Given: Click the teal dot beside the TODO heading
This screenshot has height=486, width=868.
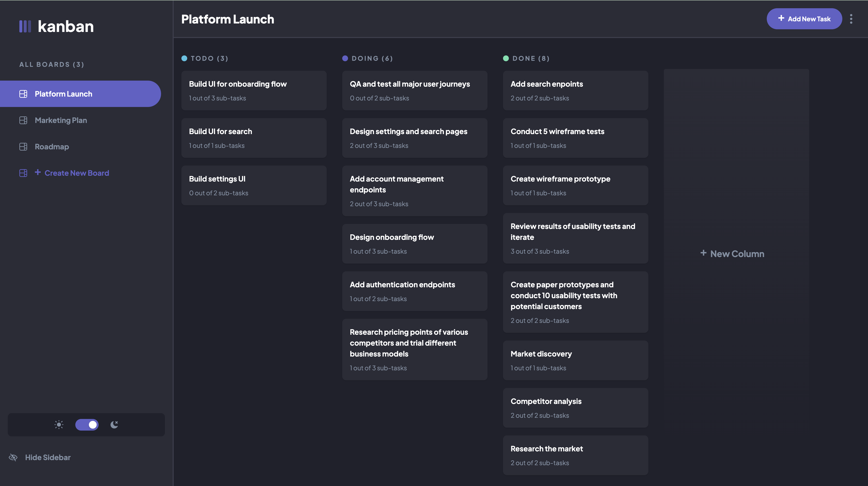Looking at the screenshot, I should [184, 58].
